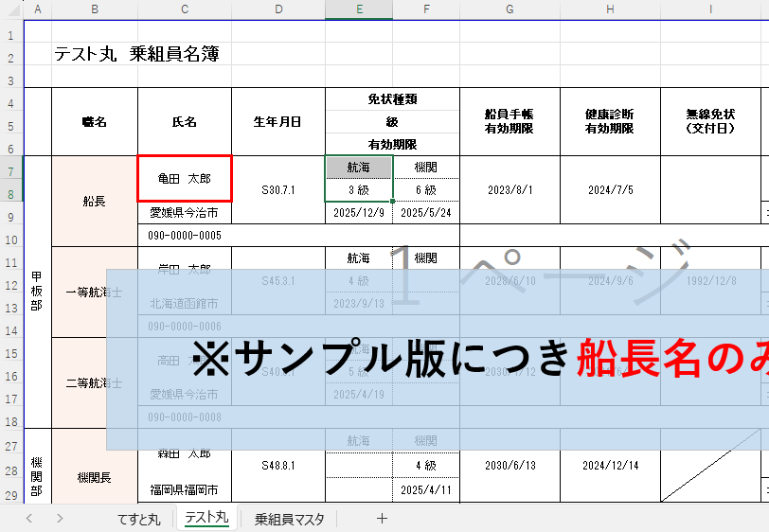Viewport: 769px width, 532px height.
Task: Click phone number 090-0000-0005
Action: [298, 236]
